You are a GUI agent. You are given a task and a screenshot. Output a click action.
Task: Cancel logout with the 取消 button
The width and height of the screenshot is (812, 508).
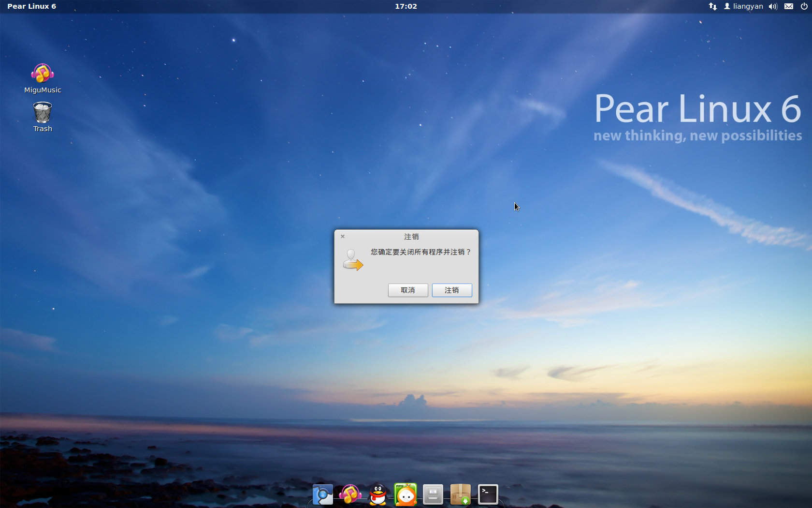408,290
